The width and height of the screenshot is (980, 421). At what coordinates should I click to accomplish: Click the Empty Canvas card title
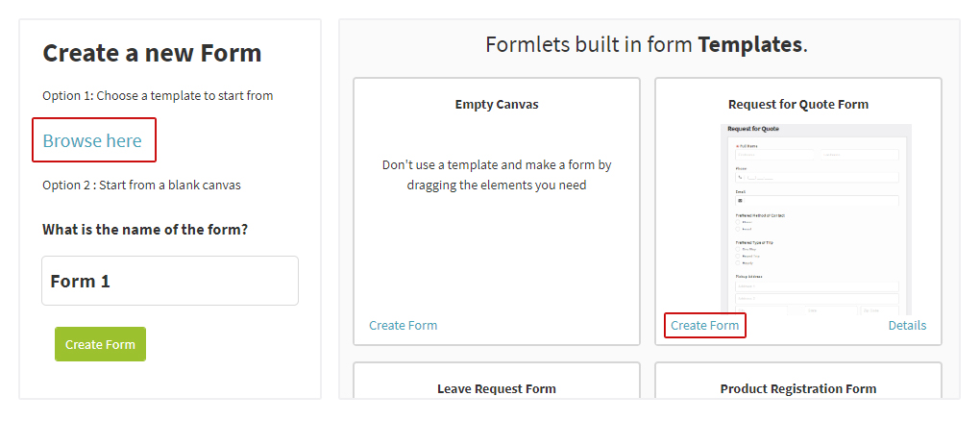(497, 105)
